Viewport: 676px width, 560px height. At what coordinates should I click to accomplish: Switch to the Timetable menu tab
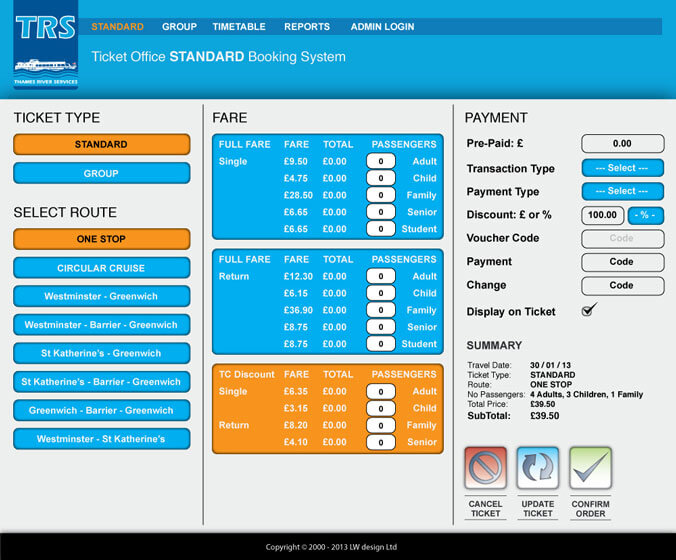[x=240, y=27]
